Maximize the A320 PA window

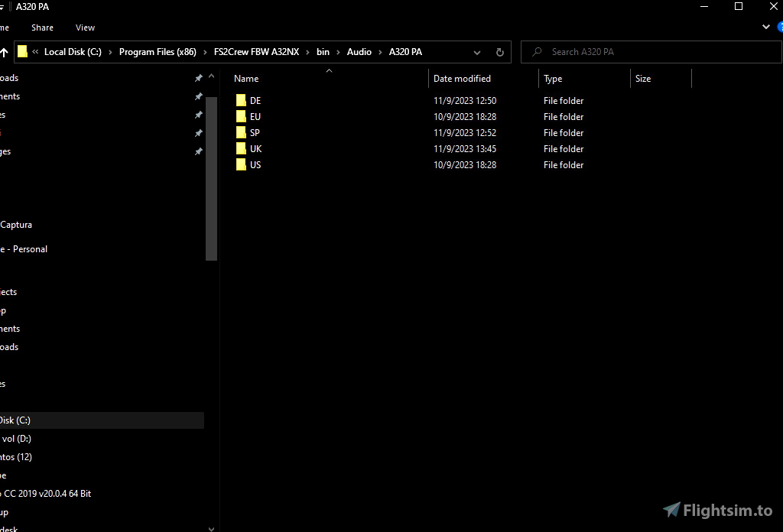739,6
